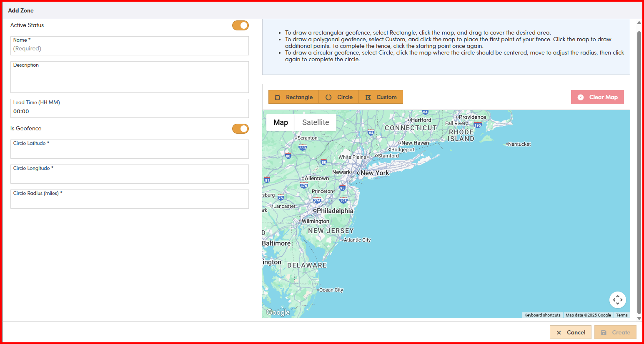Click the Circle Latitude field
Image resolution: width=644 pixels, height=344 pixels.
pyautogui.click(x=130, y=149)
